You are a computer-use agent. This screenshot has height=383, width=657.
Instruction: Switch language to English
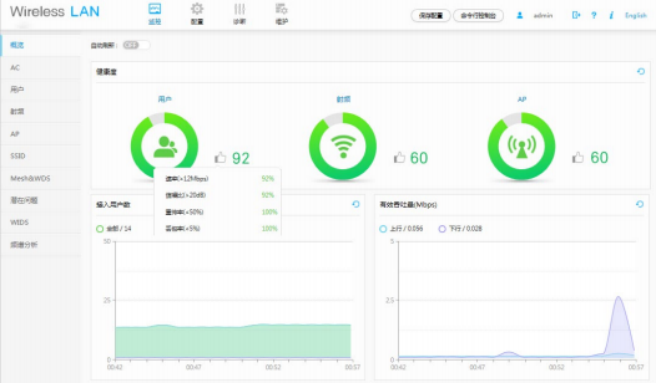click(x=636, y=16)
